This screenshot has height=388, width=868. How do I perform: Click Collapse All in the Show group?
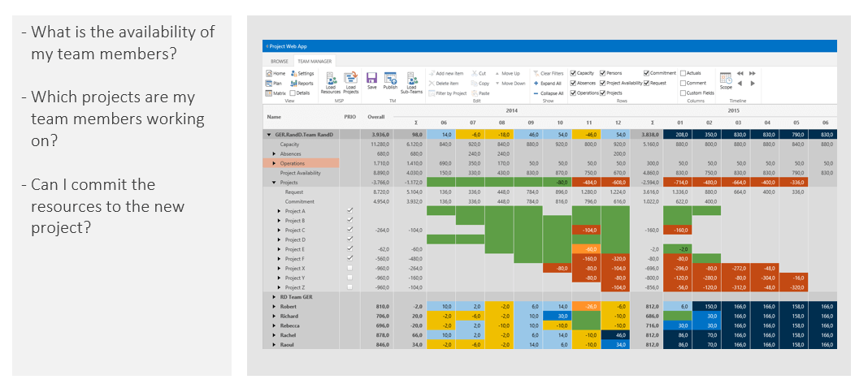[x=550, y=93]
